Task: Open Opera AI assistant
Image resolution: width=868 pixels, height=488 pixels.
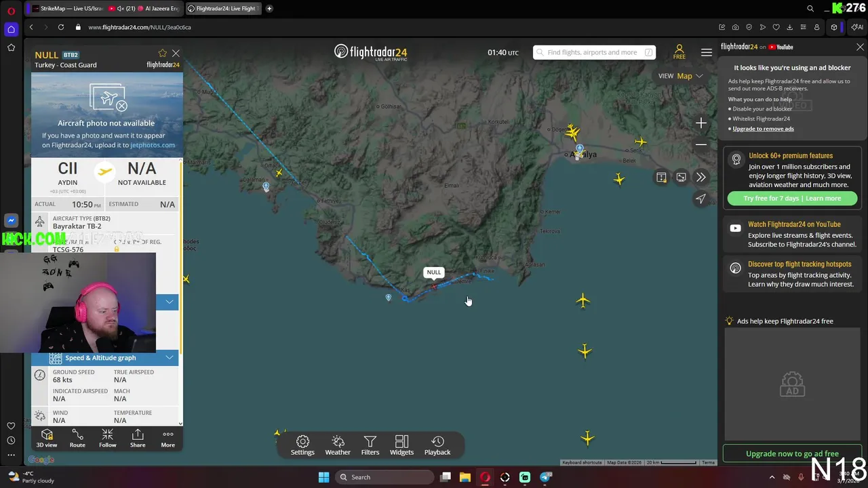Action: (x=857, y=27)
